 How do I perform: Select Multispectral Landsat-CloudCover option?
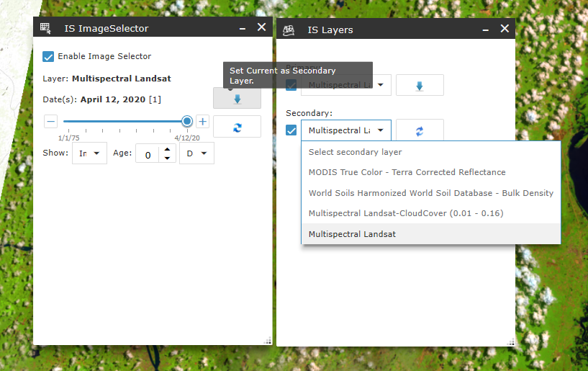(431, 213)
